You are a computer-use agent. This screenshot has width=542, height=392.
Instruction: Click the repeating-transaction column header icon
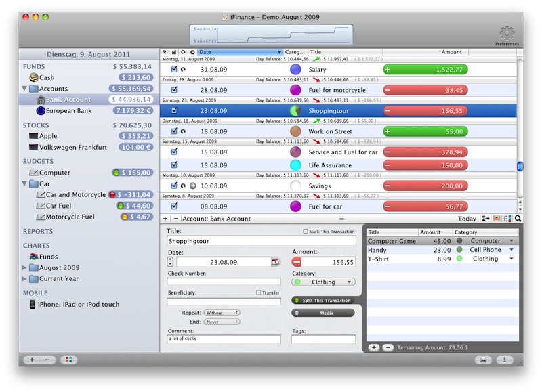tap(183, 52)
